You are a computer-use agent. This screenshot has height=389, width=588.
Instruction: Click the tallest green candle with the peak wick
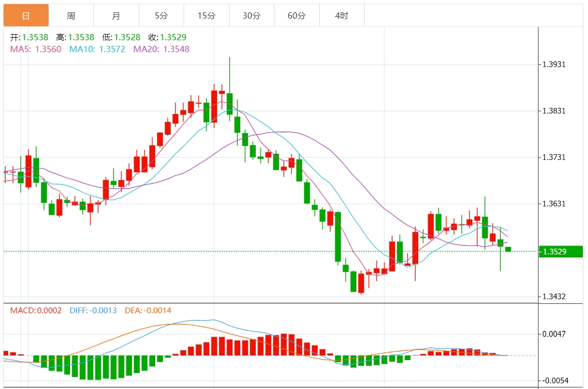pos(230,104)
